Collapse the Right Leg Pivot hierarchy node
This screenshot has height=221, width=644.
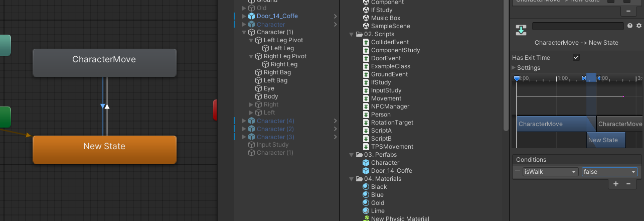tap(251, 56)
